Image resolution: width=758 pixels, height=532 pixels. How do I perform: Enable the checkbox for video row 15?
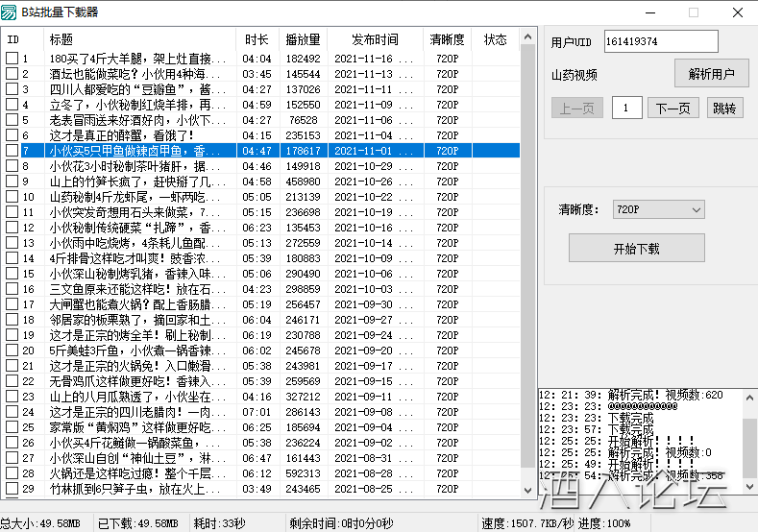click(12, 274)
